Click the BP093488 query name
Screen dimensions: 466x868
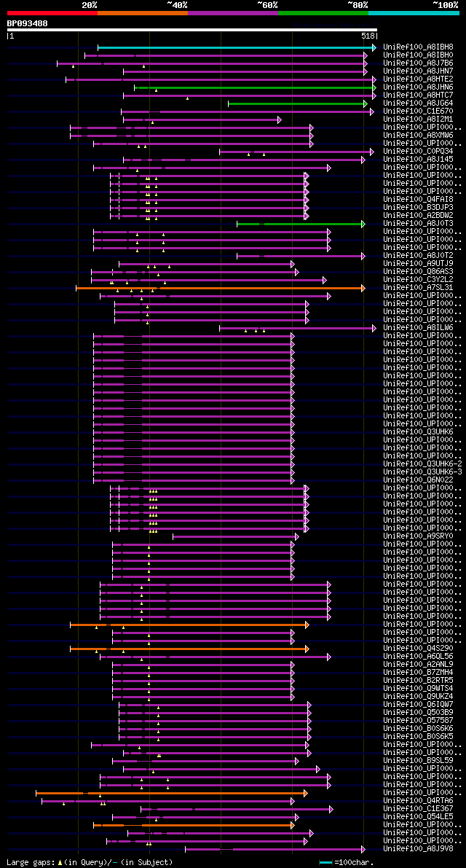pos(27,23)
